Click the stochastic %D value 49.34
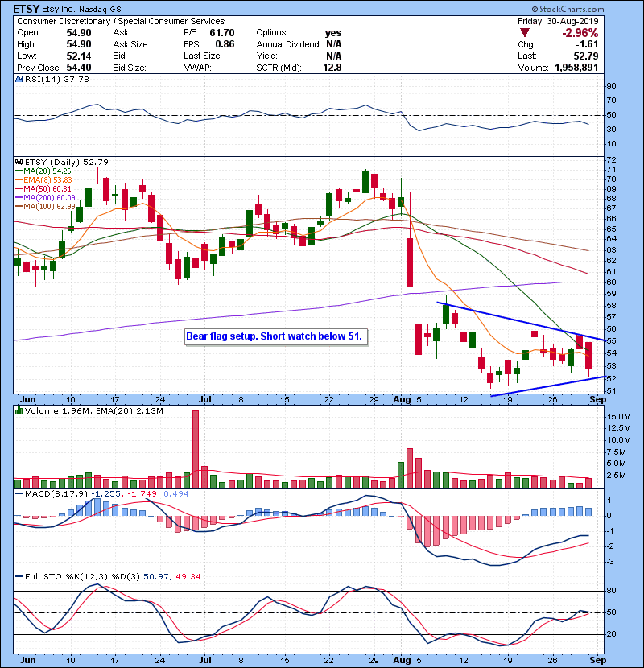644x668 pixels. tap(188, 577)
